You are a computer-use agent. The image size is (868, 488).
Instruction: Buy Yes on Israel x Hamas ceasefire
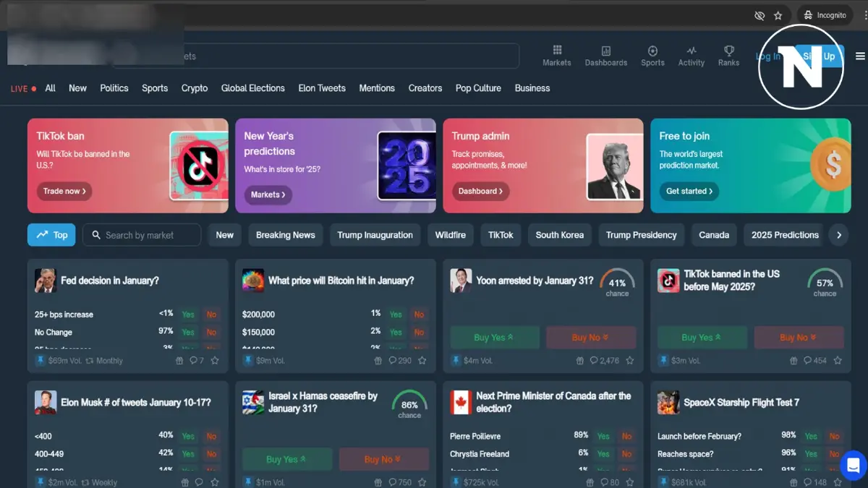[x=287, y=459]
